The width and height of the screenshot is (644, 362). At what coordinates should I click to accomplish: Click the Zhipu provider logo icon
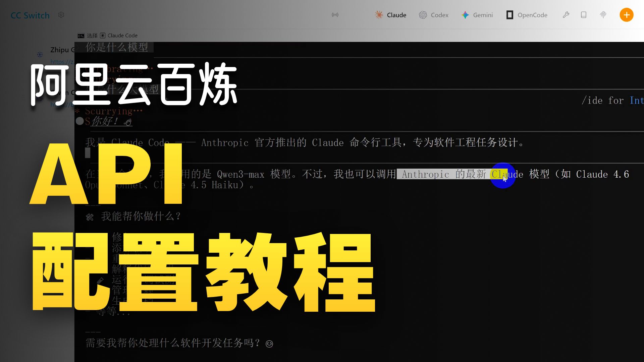pyautogui.click(x=40, y=55)
